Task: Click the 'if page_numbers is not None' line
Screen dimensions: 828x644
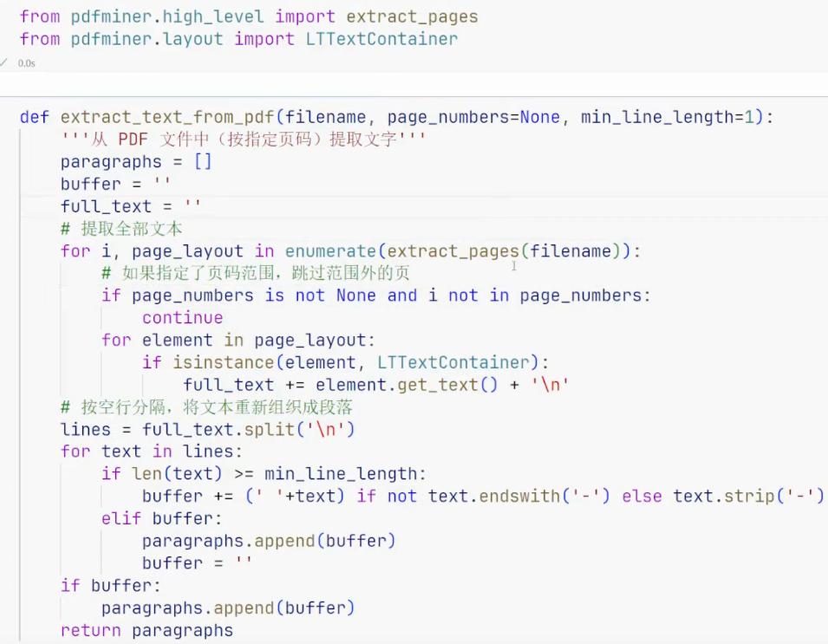Action: click(x=376, y=295)
